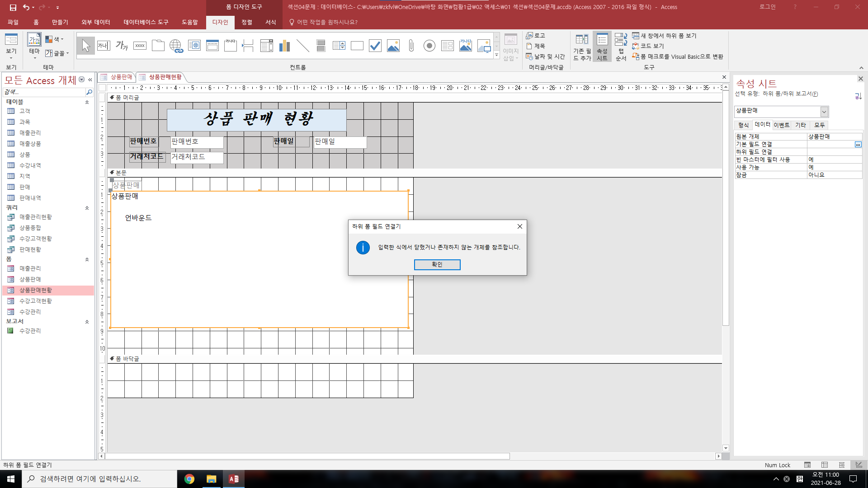Select the text box control tool
The image size is (868, 488).
[104, 46]
